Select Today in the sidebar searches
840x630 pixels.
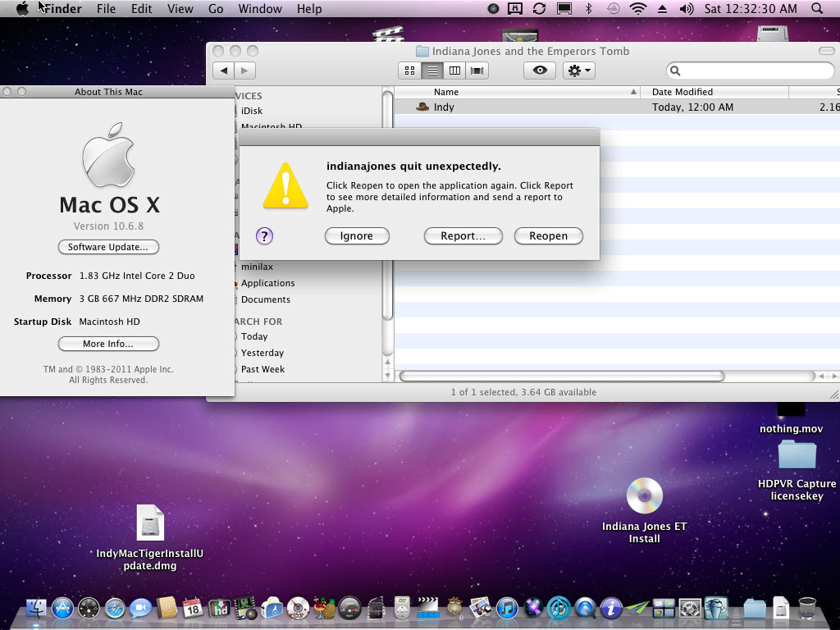[x=254, y=336]
